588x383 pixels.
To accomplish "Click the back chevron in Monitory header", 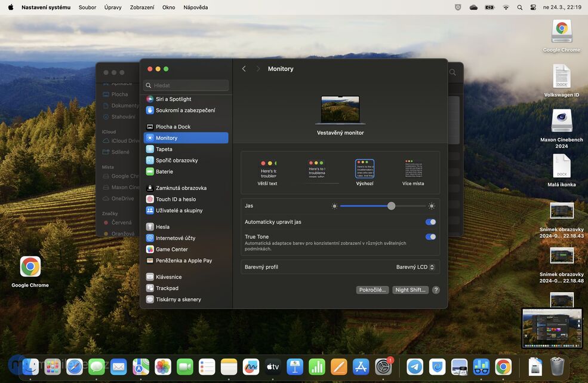I will pos(244,68).
